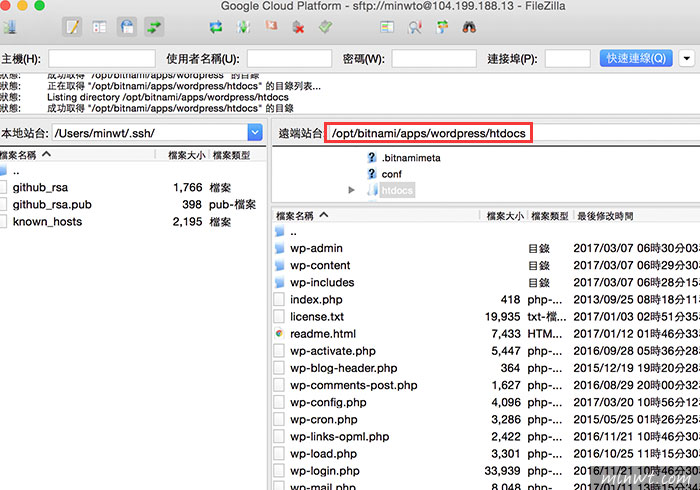Screen dimensions: 700x490
Task: Click the port (連接埠) input field
Action: tap(567, 58)
